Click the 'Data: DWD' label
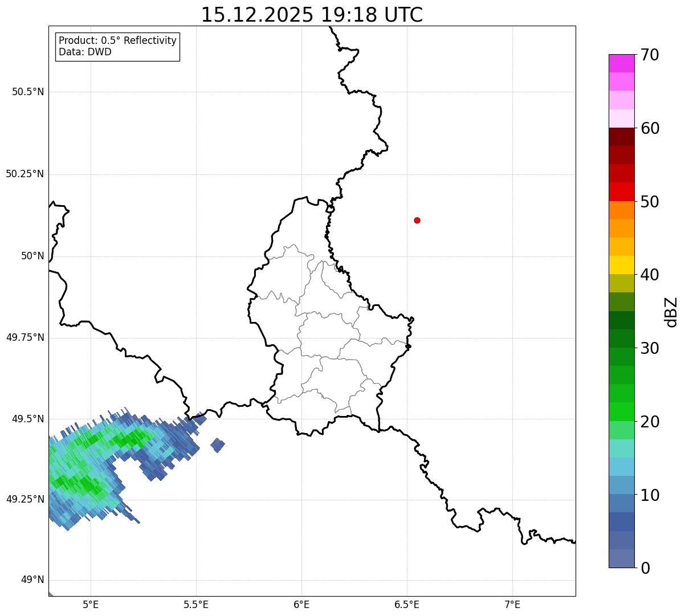 85,52
